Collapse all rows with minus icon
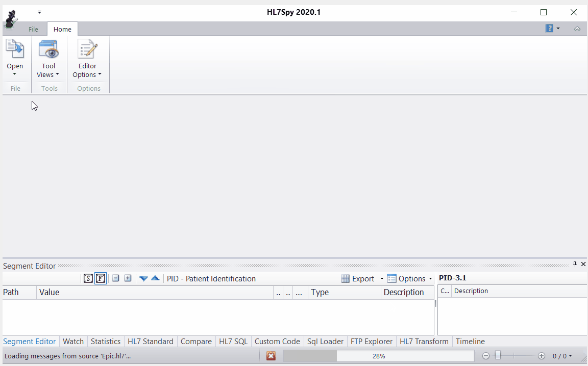Screen dimensions: 588x366 tap(115, 278)
